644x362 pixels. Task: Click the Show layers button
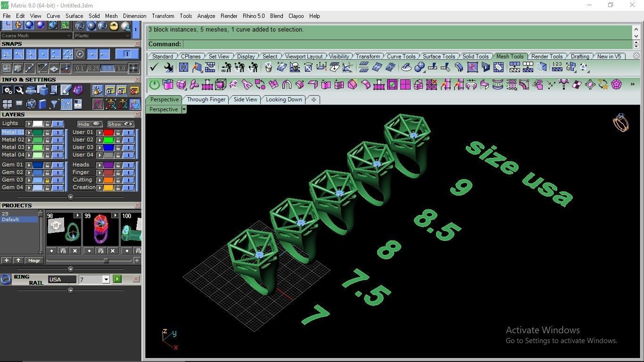121,124
